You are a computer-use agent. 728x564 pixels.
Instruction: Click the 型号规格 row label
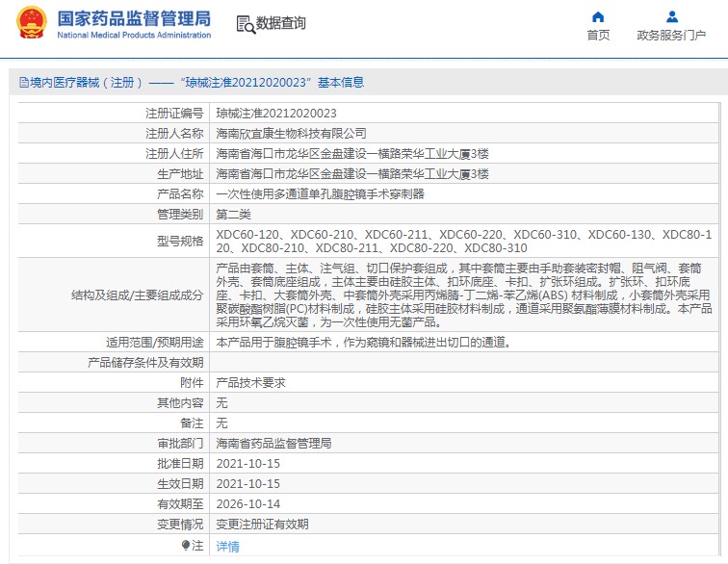(x=180, y=241)
